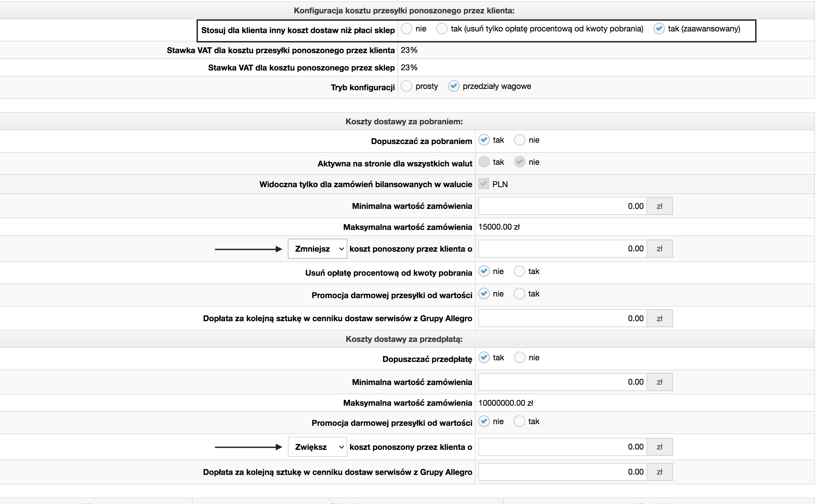
Task: Toggle the PLN currency checkbox
Action: tap(484, 184)
